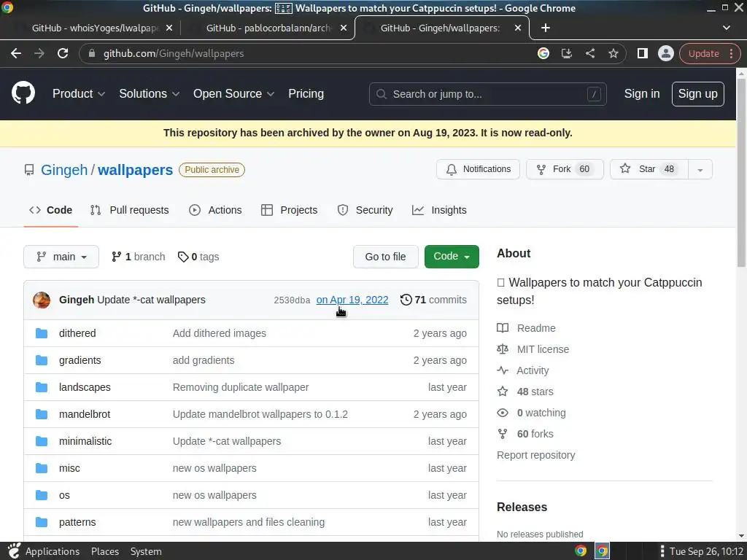
Task: Toggle the browser side panel icon
Action: pyautogui.click(x=642, y=53)
